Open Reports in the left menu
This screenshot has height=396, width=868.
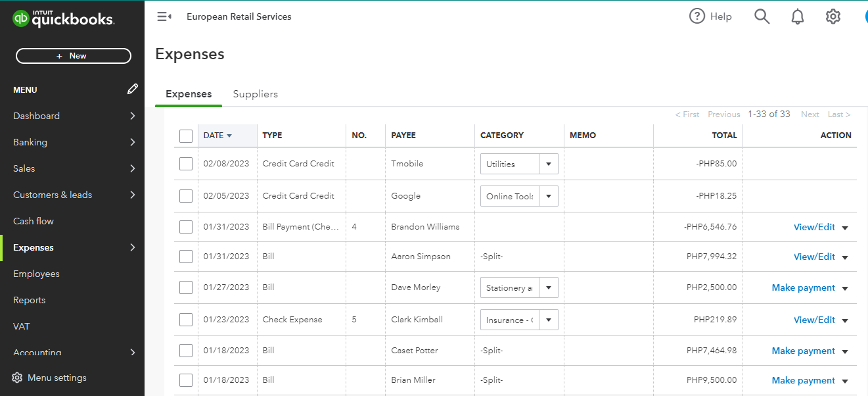pos(30,300)
